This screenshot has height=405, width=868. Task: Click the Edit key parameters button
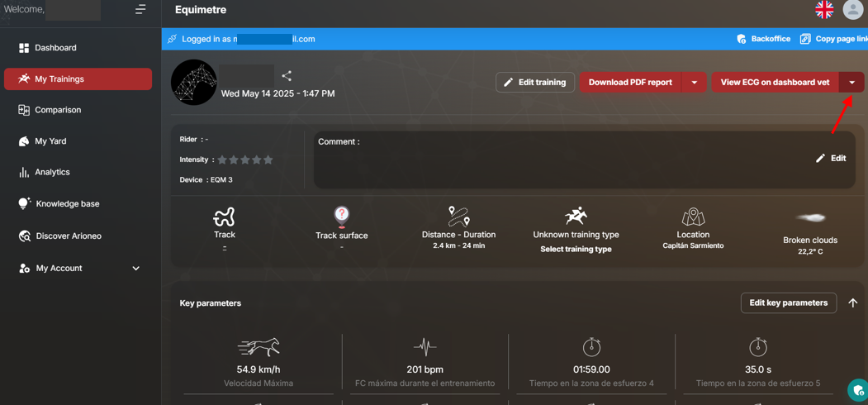788,303
